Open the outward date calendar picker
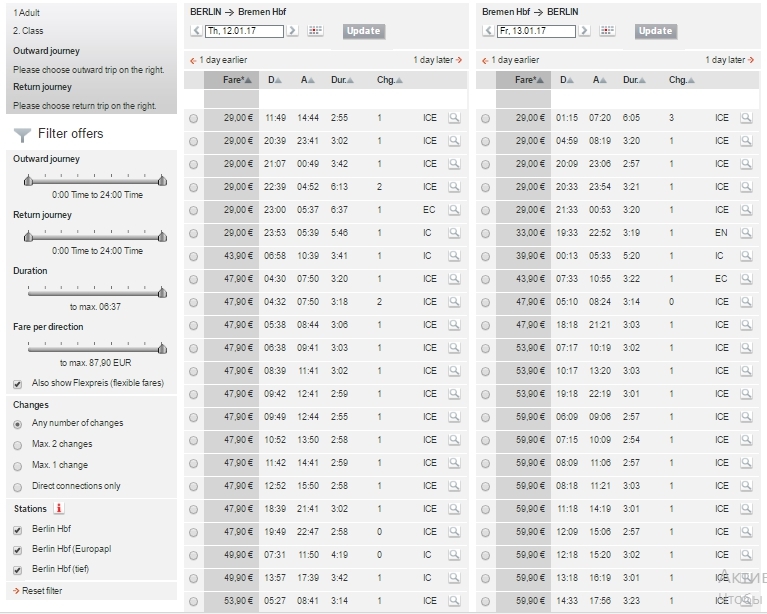The image size is (767, 614). click(x=315, y=31)
